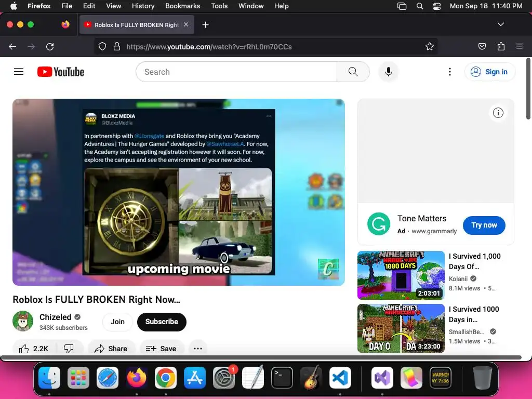Click the Join button
Image resolution: width=532 pixels, height=399 pixels.
pyautogui.click(x=117, y=322)
